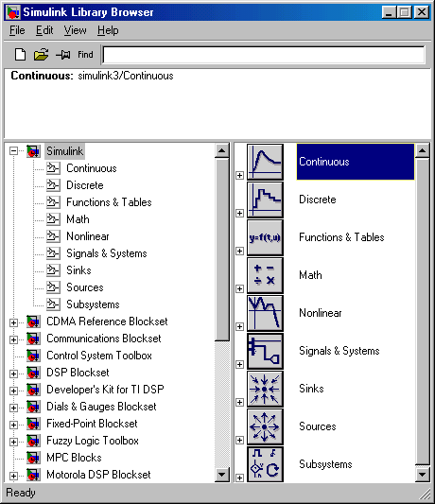Click the New model toolbar icon
Viewport: 435px width, 504px height.
pos(20,55)
